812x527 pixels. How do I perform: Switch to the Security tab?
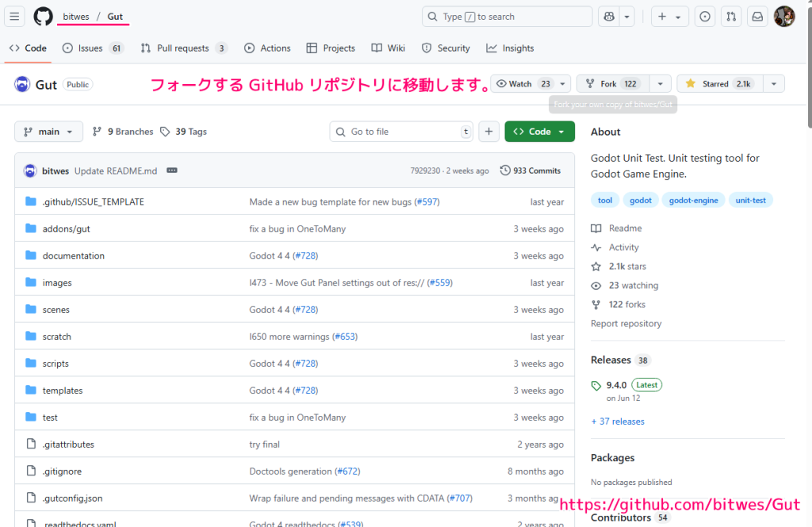click(x=446, y=48)
